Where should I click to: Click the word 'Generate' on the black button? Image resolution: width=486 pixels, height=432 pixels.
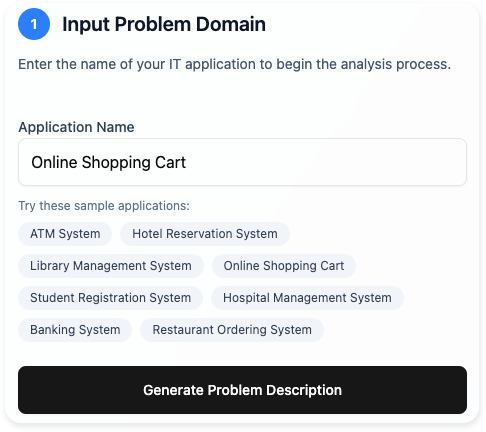pos(173,390)
